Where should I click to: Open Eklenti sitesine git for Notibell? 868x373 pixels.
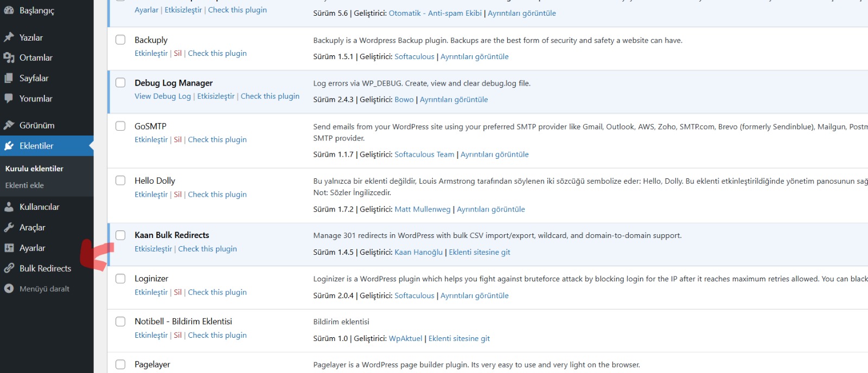pos(459,339)
